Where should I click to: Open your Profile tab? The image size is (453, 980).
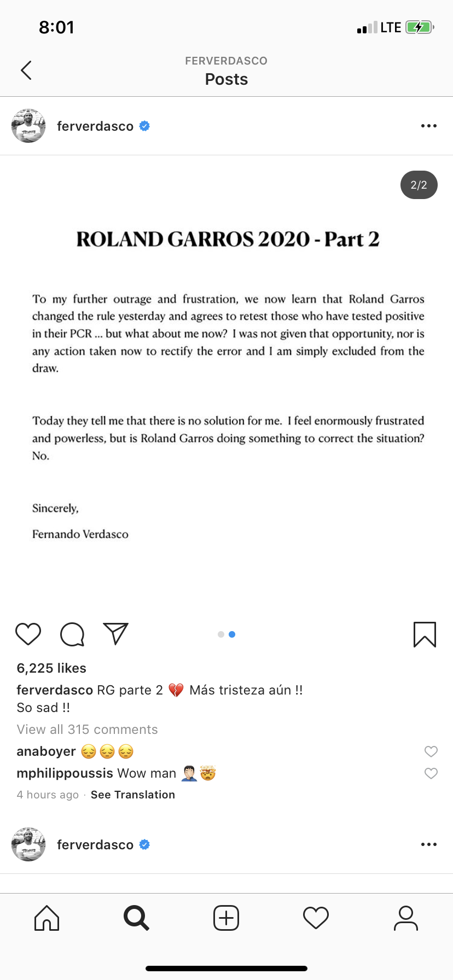(406, 918)
